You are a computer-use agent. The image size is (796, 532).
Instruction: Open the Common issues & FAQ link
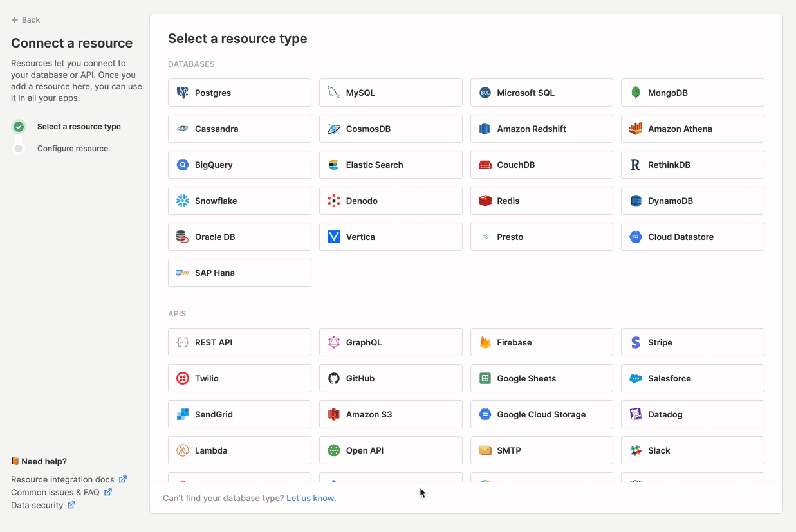(62, 492)
